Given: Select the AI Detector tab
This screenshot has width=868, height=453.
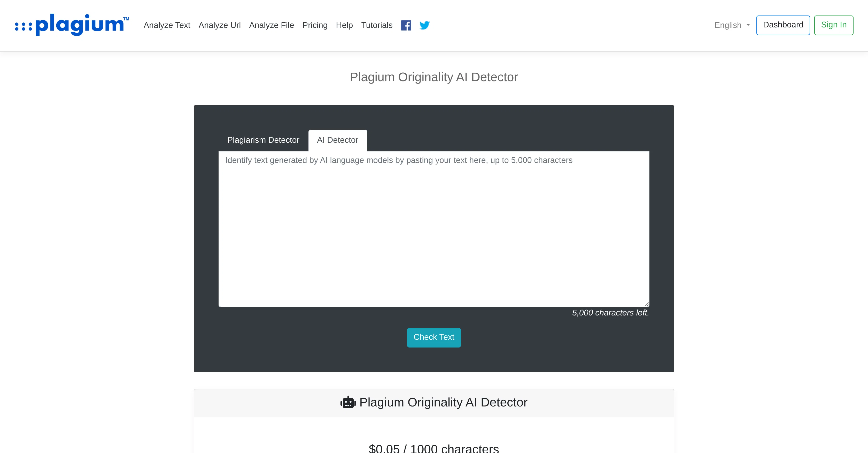Looking at the screenshot, I should [338, 140].
